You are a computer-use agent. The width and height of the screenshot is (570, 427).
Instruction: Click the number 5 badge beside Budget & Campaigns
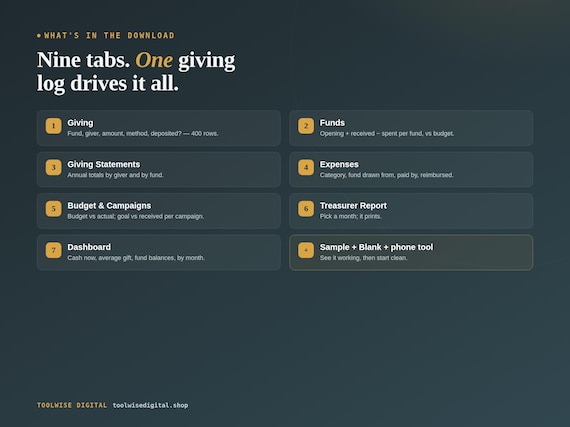[x=53, y=209]
